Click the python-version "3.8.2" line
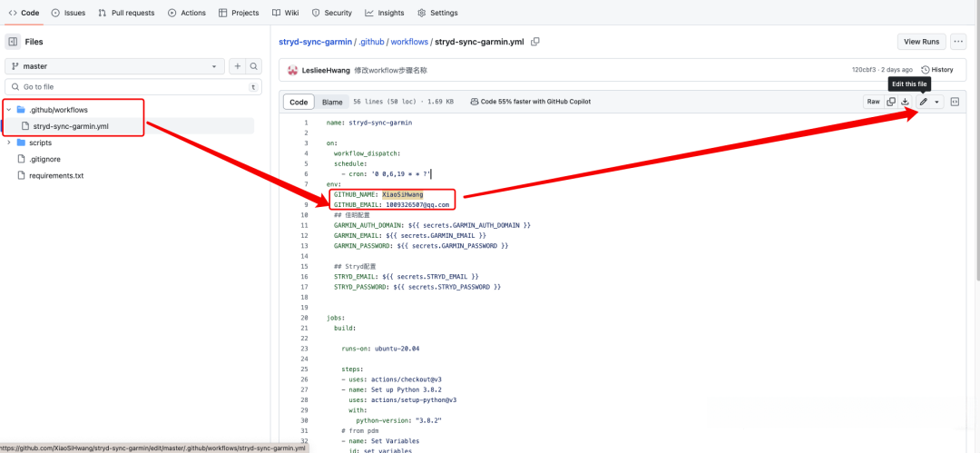Screen dimensions: 980x453 [399, 419]
